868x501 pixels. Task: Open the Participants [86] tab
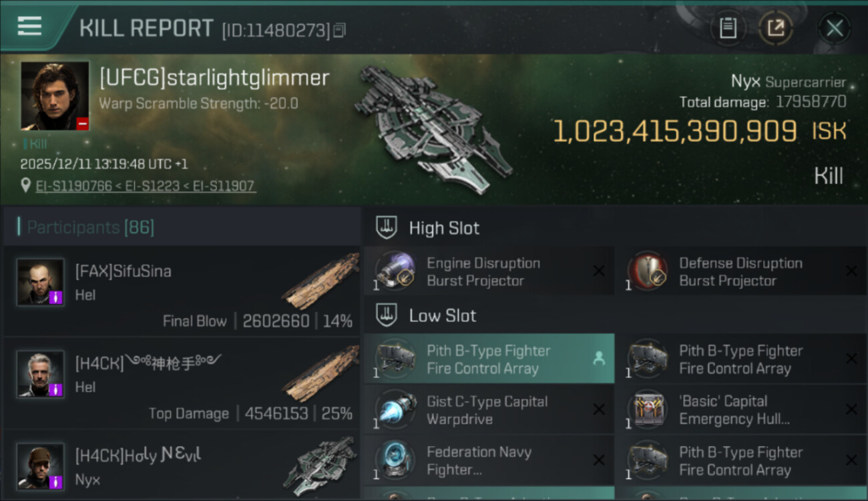[90, 227]
